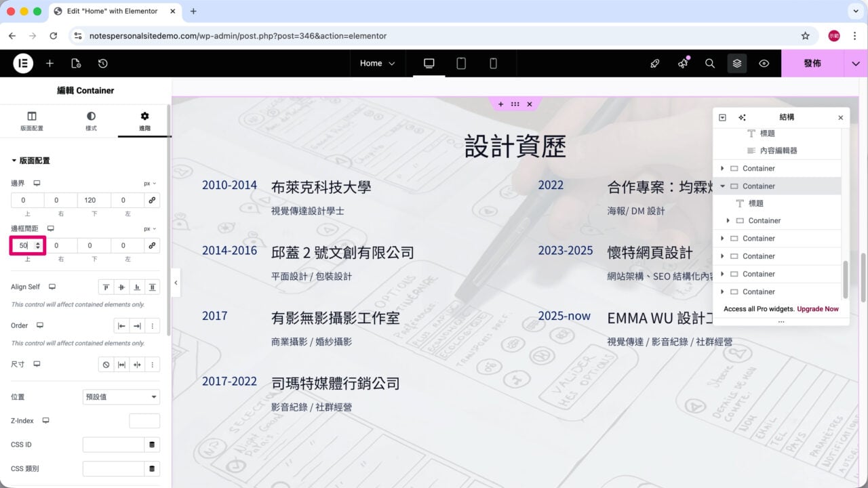This screenshot has height=488, width=868.
Task: Open the revision history icon
Action: (x=102, y=63)
